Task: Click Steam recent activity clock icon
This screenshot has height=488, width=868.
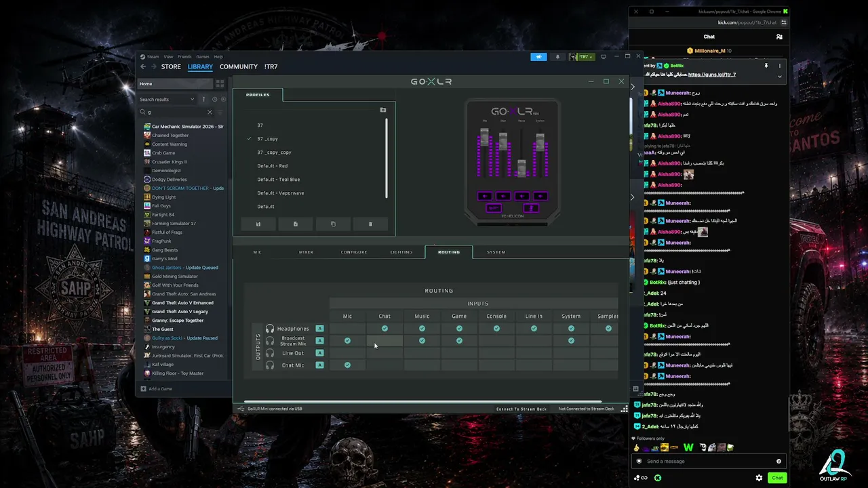Action: (x=214, y=99)
